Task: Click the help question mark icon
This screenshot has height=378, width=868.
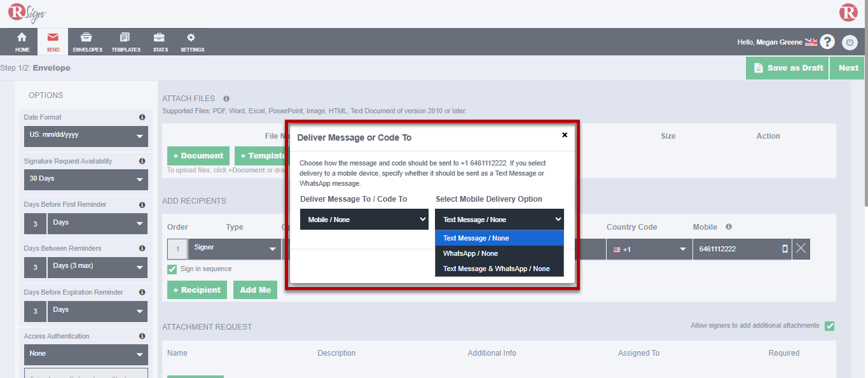Action: [827, 42]
